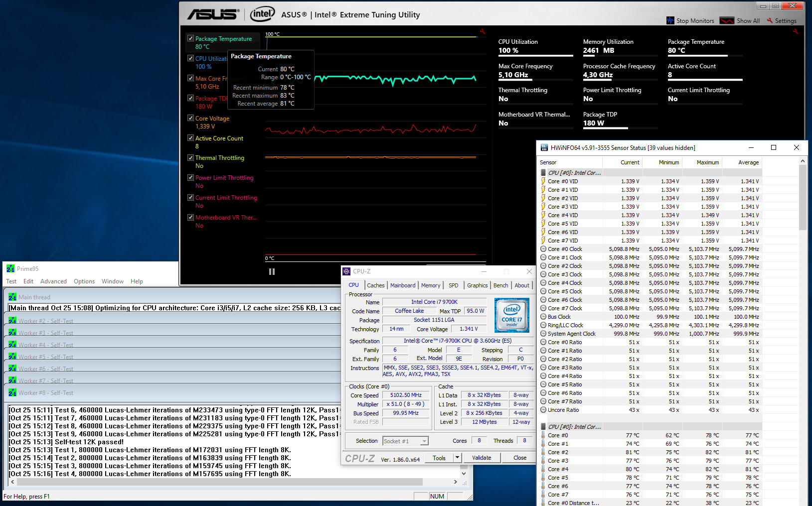Click the Sensor column header in HWiNFO

[570, 162]
